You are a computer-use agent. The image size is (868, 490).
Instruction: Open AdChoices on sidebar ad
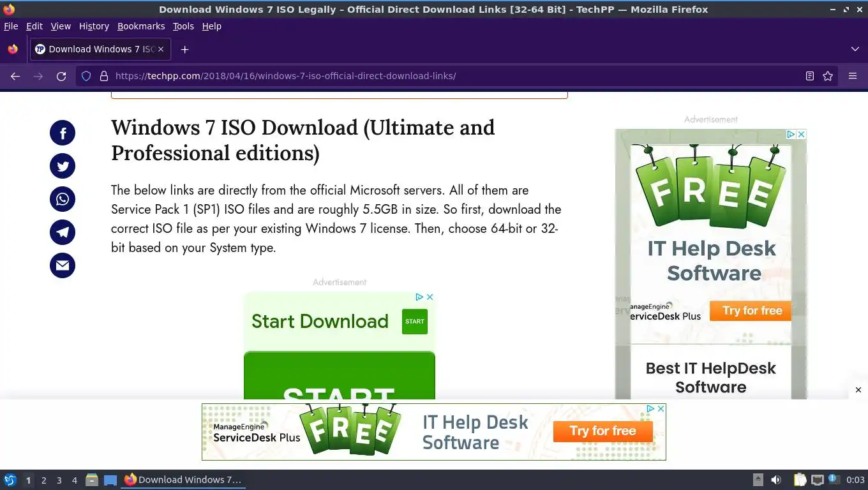click(x=791, y=134)
